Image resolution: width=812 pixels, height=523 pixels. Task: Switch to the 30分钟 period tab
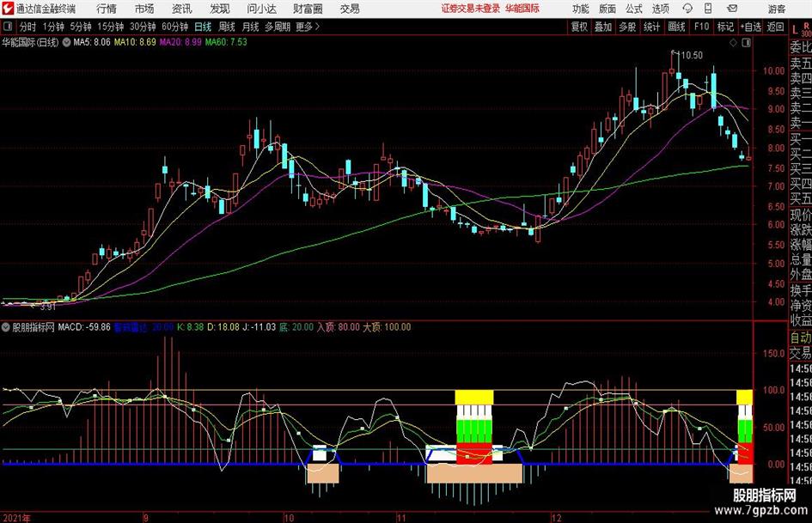pos(143,27)
